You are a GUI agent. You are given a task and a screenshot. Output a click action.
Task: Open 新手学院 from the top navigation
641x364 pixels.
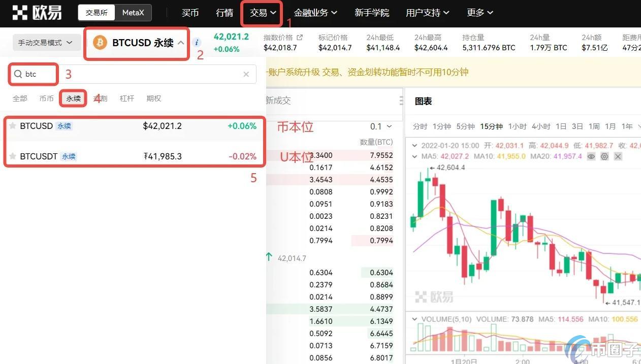(x=372, y=13)
